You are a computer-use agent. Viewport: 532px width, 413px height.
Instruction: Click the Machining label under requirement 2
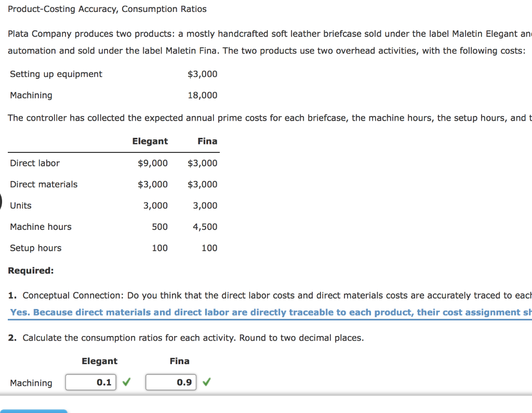(x=31, y=383)
